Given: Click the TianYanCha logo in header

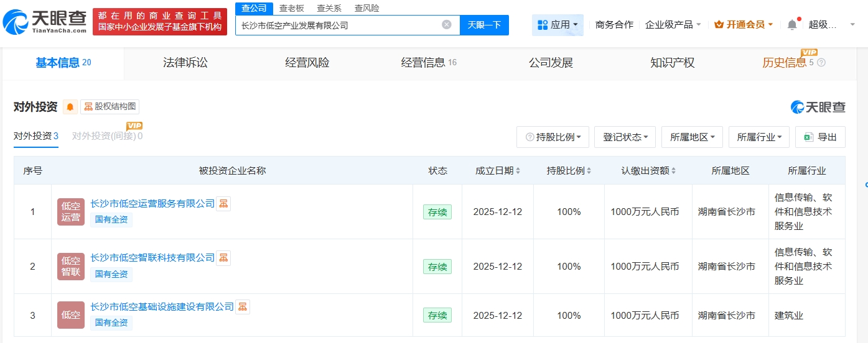Looking at the screenshot, I should tap(45, 21).
